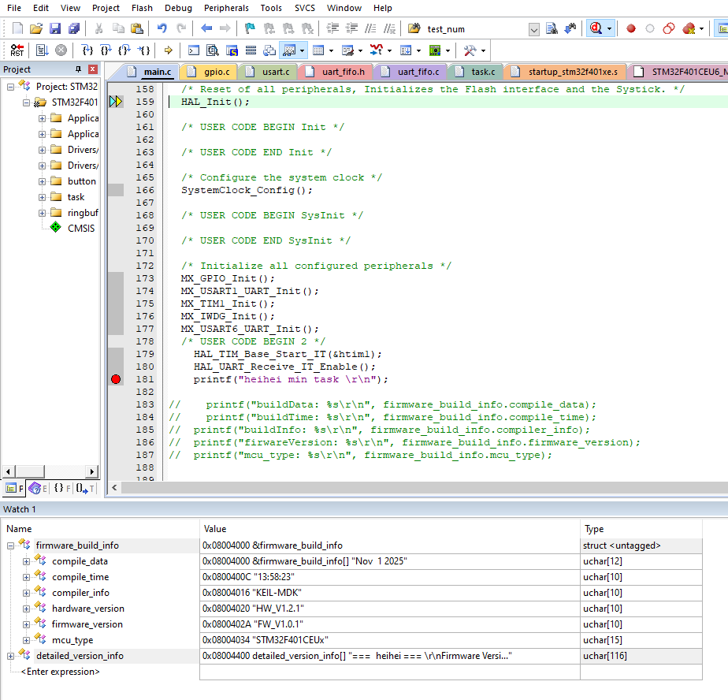Switch to the uart_fifo.c tab

[418, 72]
